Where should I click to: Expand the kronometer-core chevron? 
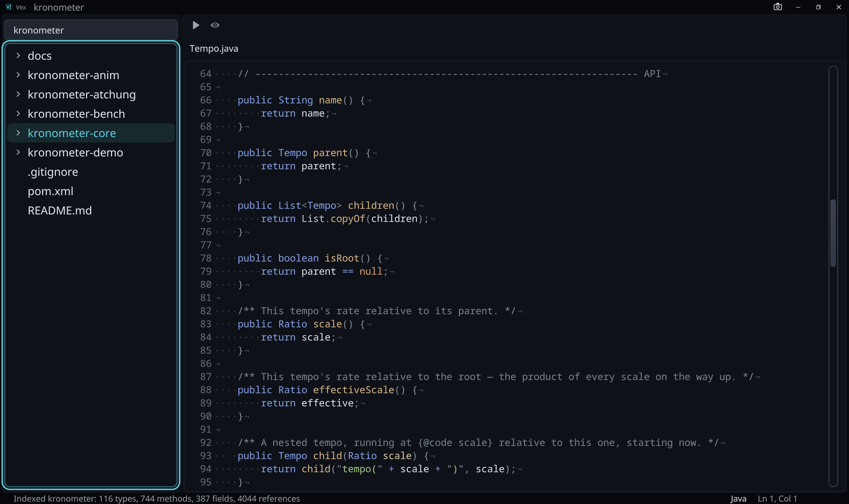18,133
